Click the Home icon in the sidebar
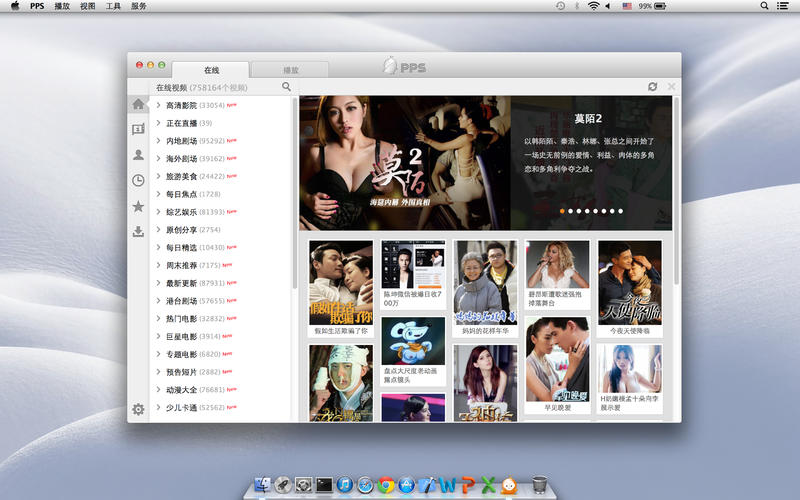800x500 pixels. tap(138, 104)
